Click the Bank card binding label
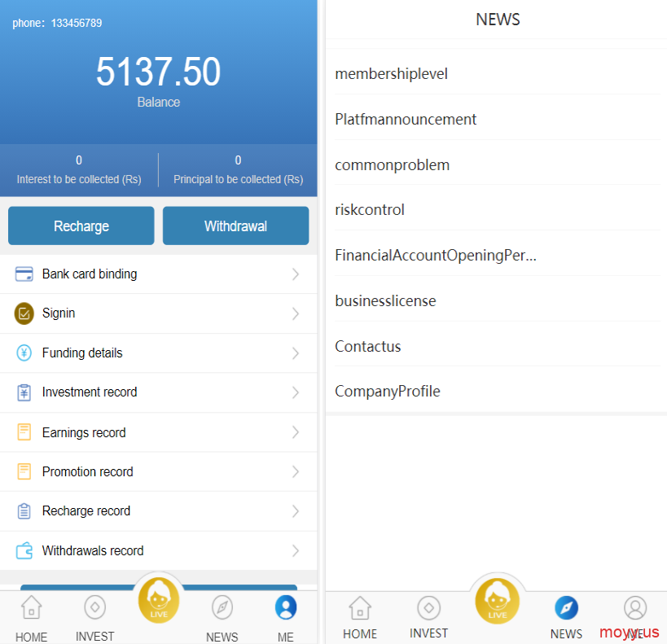Viewport: 667px width, 644px height. 90,274
